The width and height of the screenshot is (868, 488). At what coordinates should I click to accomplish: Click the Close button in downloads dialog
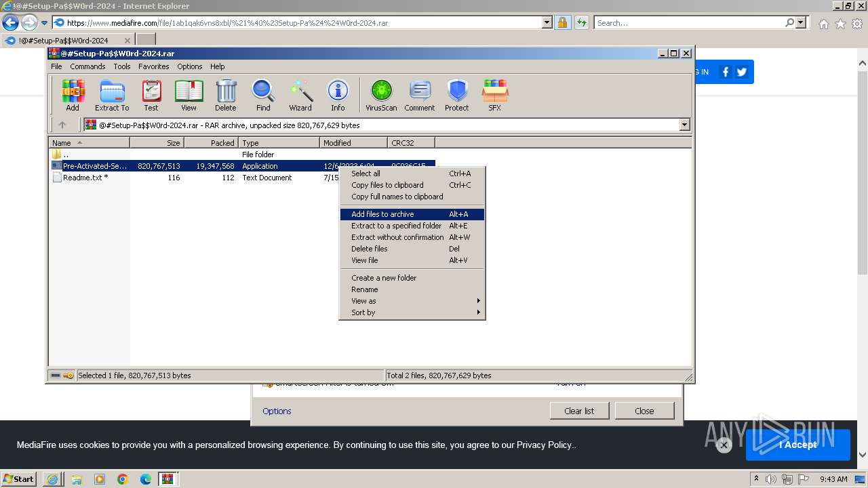644,411
